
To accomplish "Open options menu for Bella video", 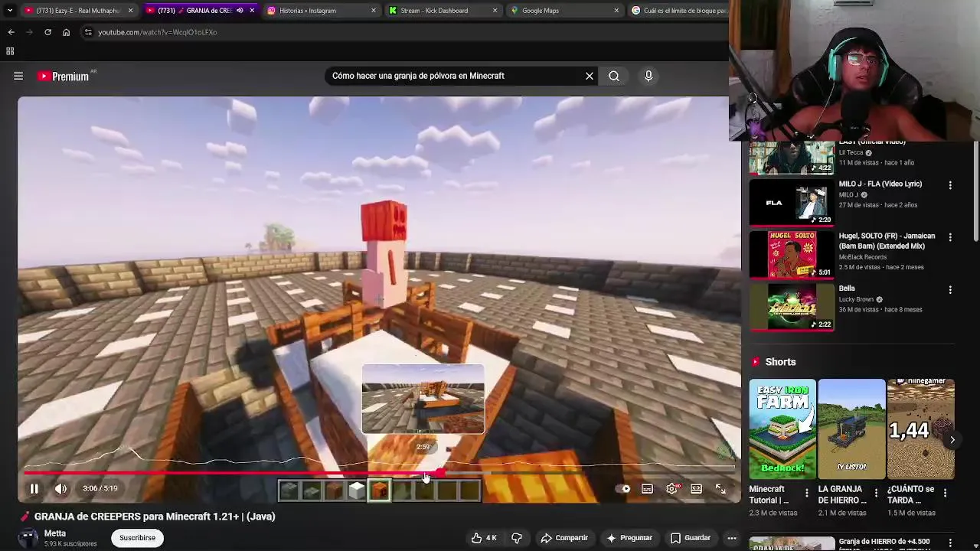I will coord(950,290).
